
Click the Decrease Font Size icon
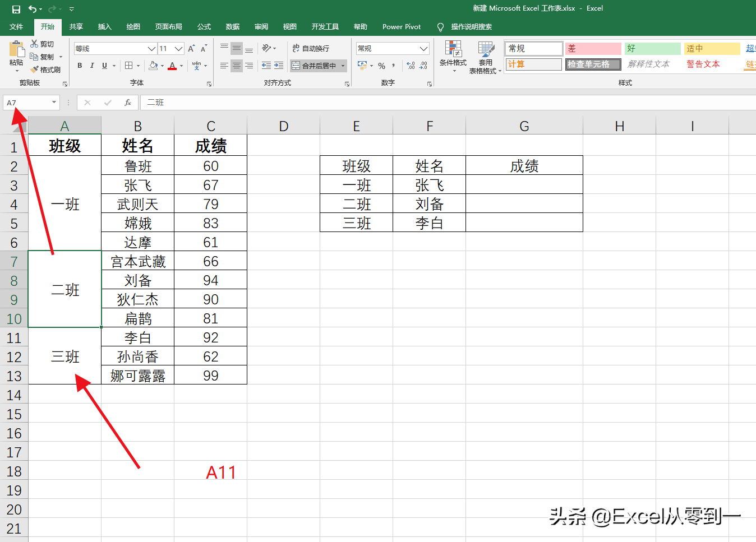coord(204,49)
